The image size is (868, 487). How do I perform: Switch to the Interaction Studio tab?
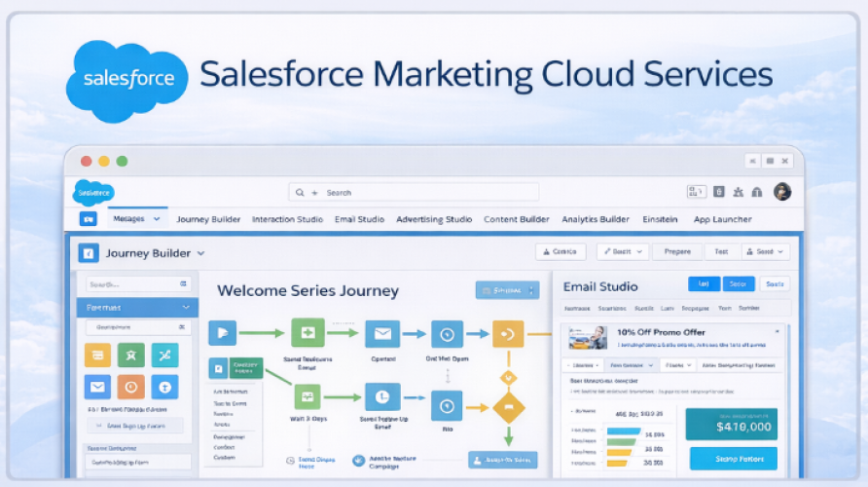pos(287,219)
